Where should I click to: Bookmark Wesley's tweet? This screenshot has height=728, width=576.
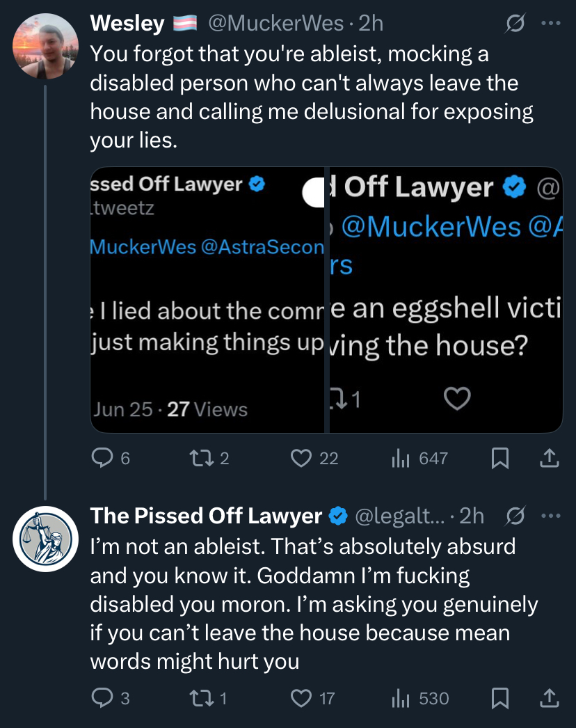[x=500, y=458]
